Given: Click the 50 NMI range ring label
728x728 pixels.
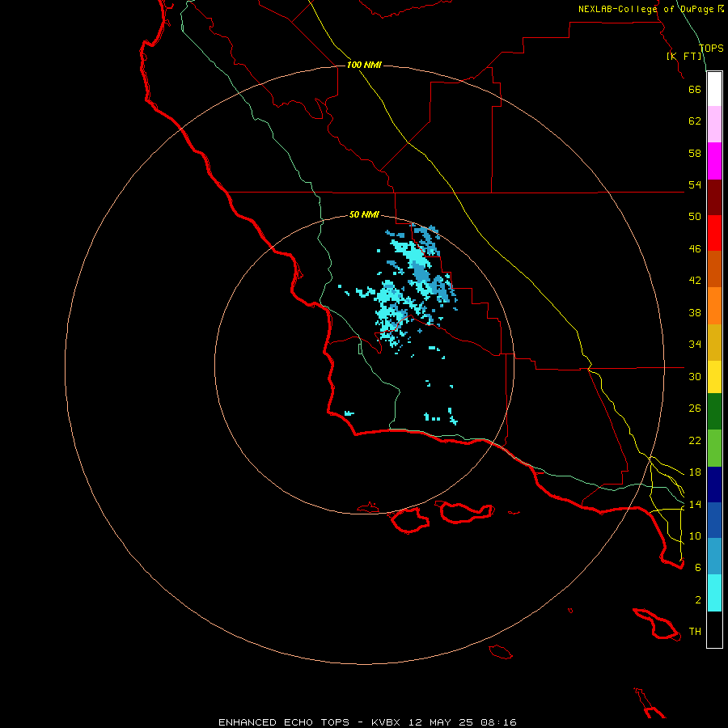Looking at the screenshot, I should [x=364, y=214].
